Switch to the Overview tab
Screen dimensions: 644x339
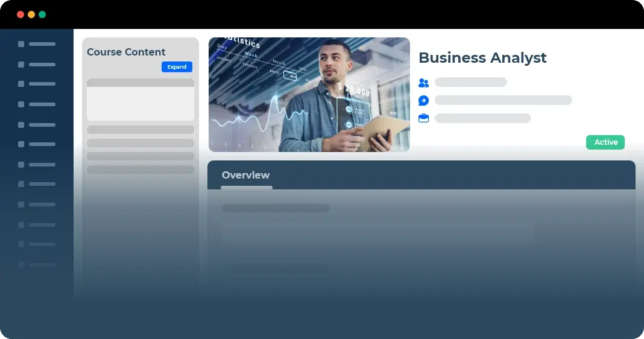click(x=245, y=176)
